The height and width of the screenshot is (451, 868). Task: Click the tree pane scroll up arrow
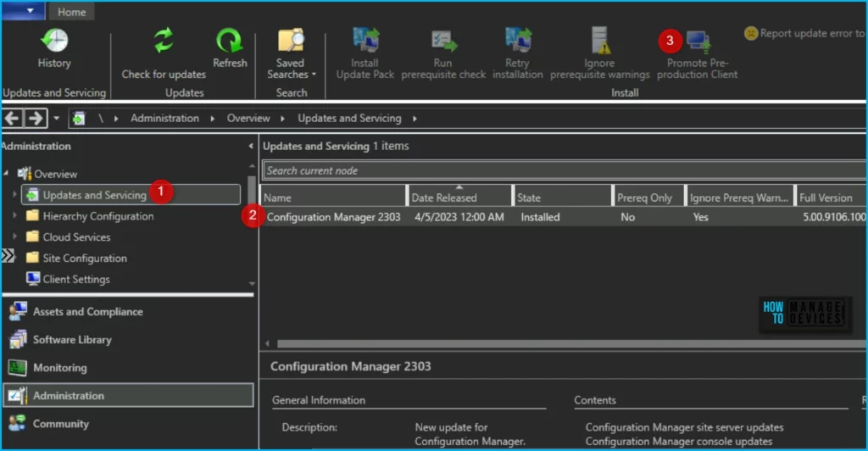tap(252, 165)
